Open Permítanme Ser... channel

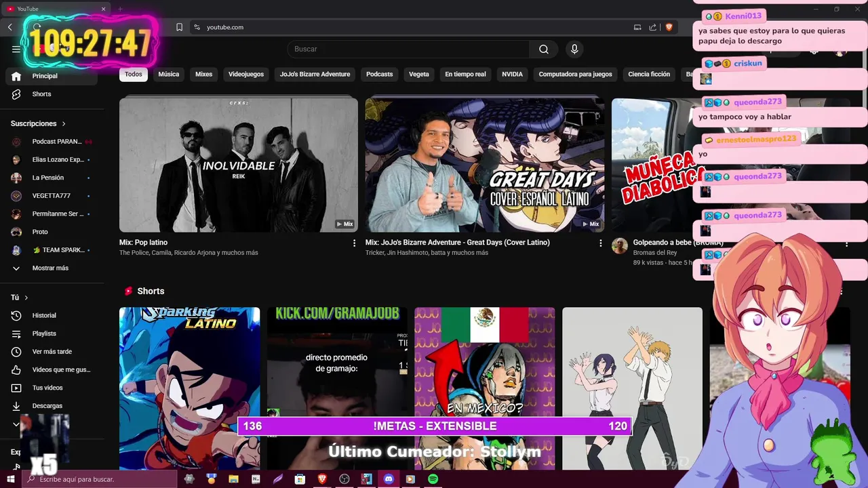pos(52,214)
